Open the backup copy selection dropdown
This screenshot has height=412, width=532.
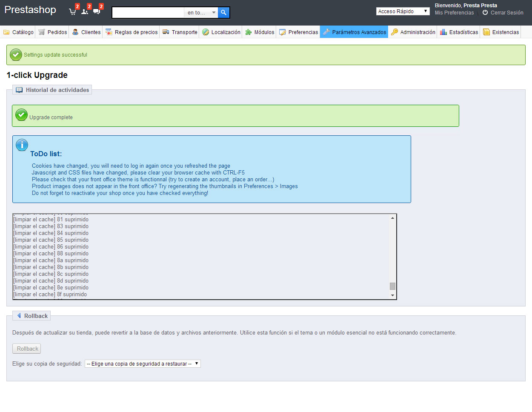coord(143,364)
